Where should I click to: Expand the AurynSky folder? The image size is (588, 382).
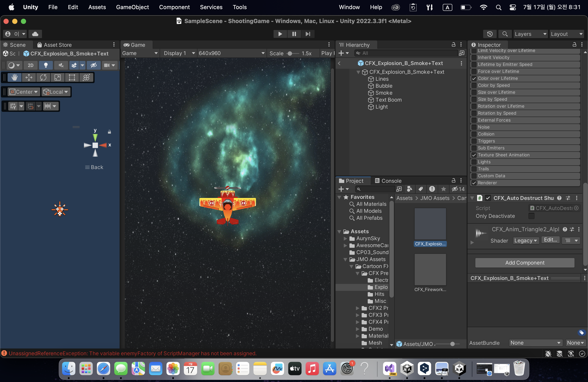click(345, 238)
